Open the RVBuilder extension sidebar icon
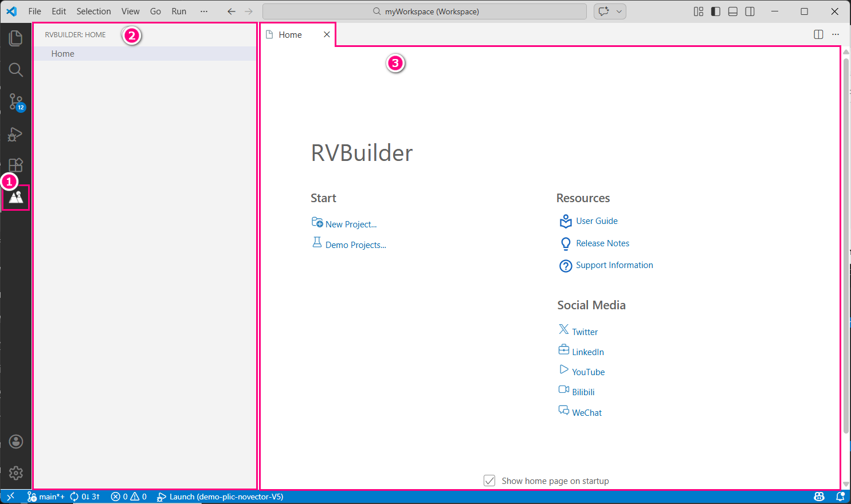This screenshot has height=504, width=851. [x=15, y=198]
